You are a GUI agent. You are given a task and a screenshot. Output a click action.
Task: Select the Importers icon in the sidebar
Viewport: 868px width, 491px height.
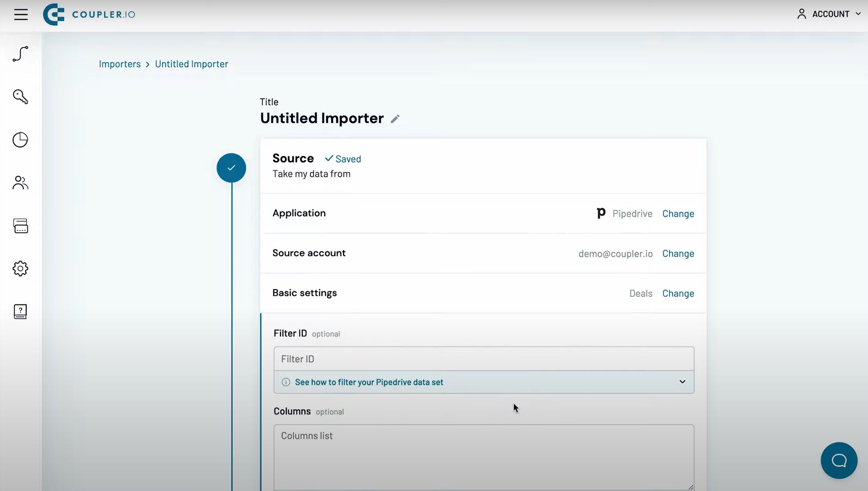(x=20, y=54)
